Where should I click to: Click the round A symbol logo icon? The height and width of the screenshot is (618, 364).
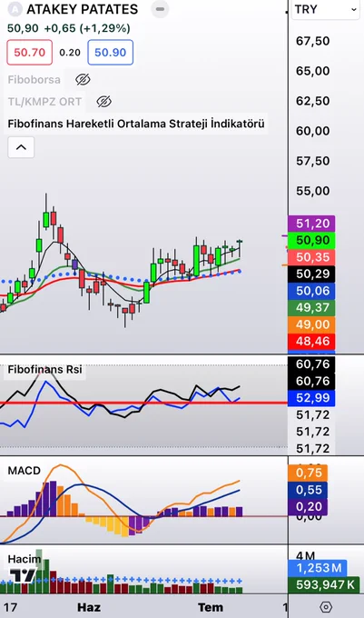pyautogui.click(x=15, y=9)
